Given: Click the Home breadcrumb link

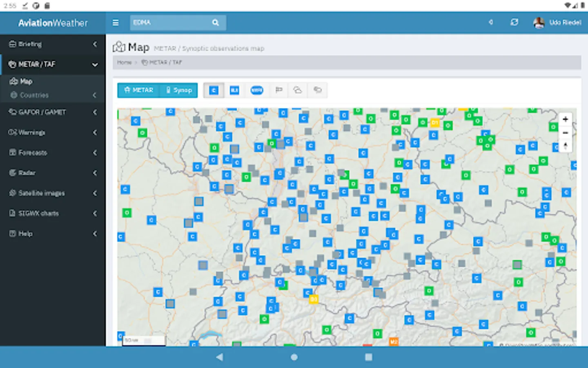Looking at the screenshot, I should coord(124,63).
